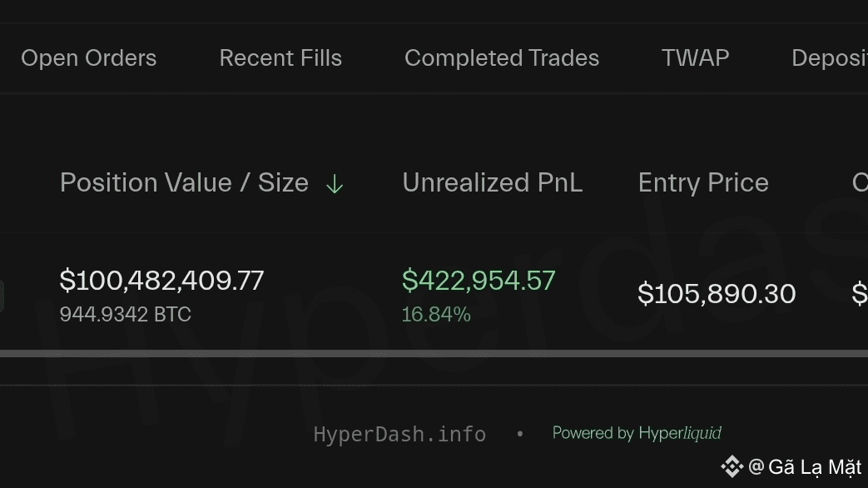
Task: Select the Recent Fills tab
Action: coord(280,58)
